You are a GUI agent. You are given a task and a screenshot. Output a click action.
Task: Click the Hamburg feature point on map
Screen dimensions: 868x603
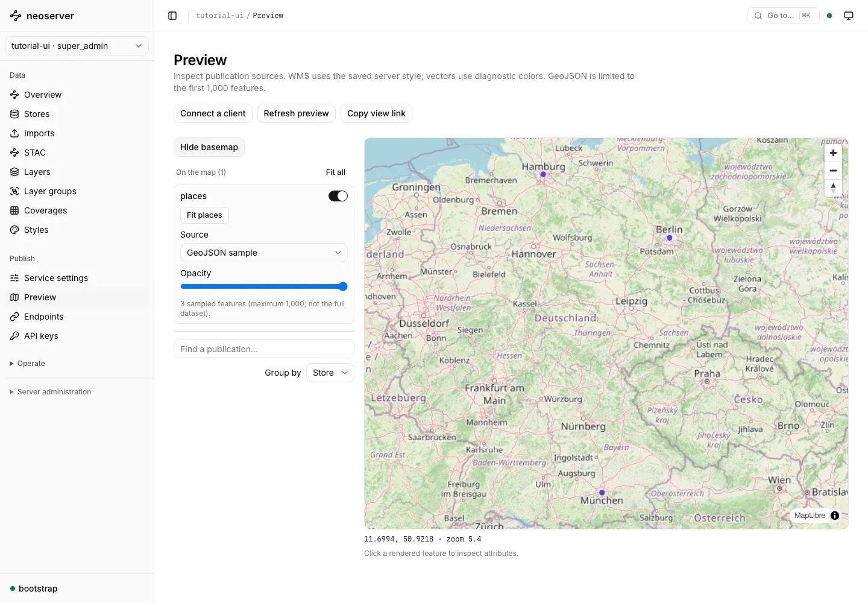[x=543, y=174]
